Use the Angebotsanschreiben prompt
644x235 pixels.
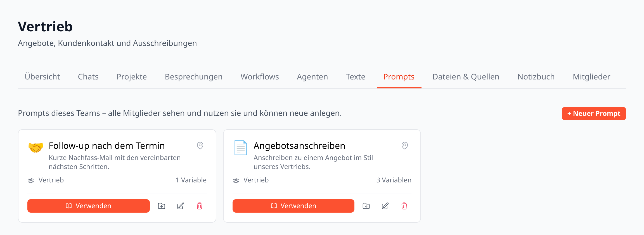tap(293, 206)
